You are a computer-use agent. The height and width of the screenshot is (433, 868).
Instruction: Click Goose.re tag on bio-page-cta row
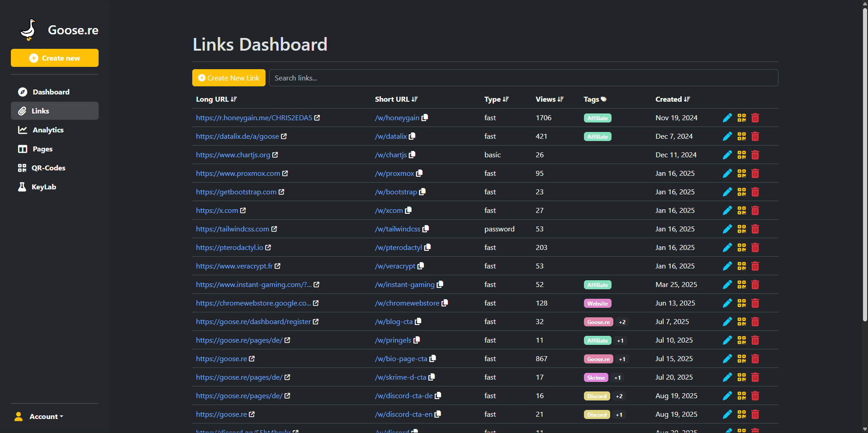[598, 359]
